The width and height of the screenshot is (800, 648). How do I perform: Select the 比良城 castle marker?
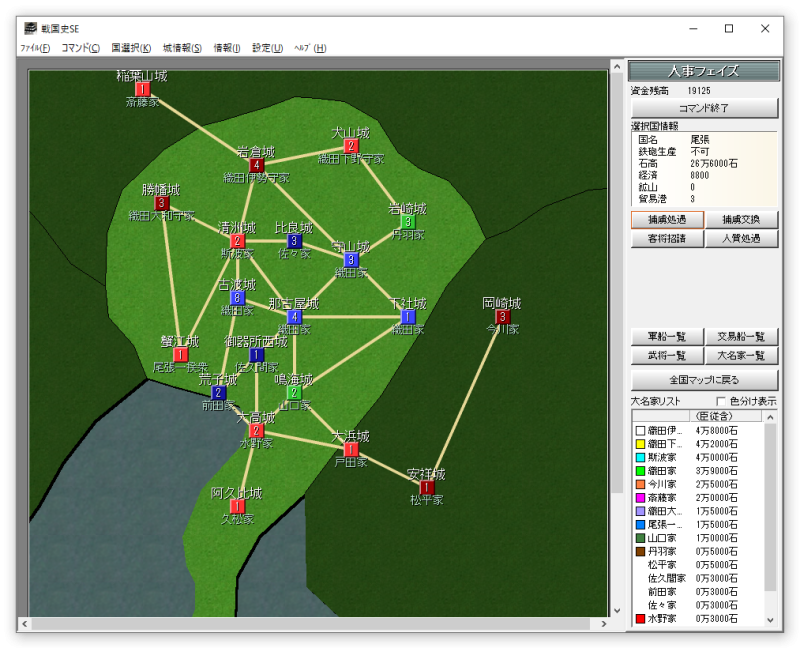click(294, 241)
